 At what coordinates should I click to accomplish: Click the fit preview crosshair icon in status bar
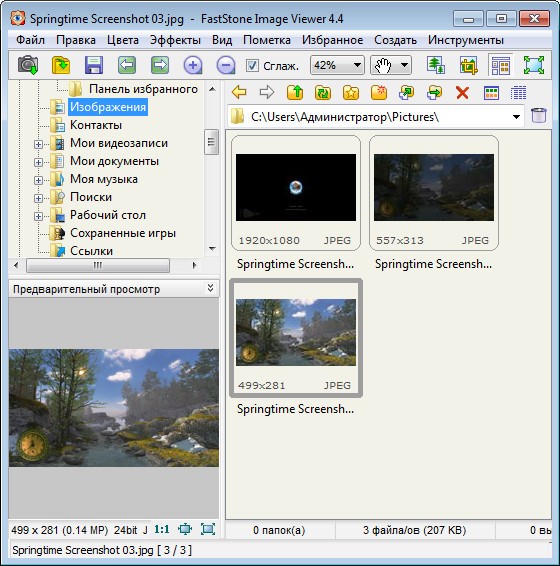click(x=185, y=530)
